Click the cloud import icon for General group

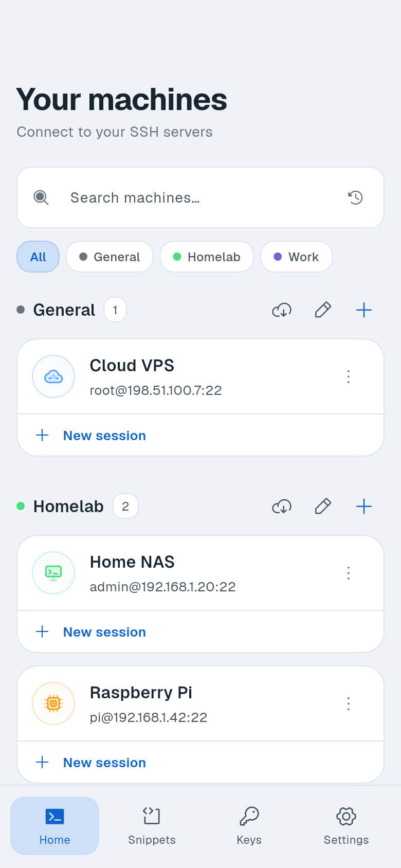(282, 310)
